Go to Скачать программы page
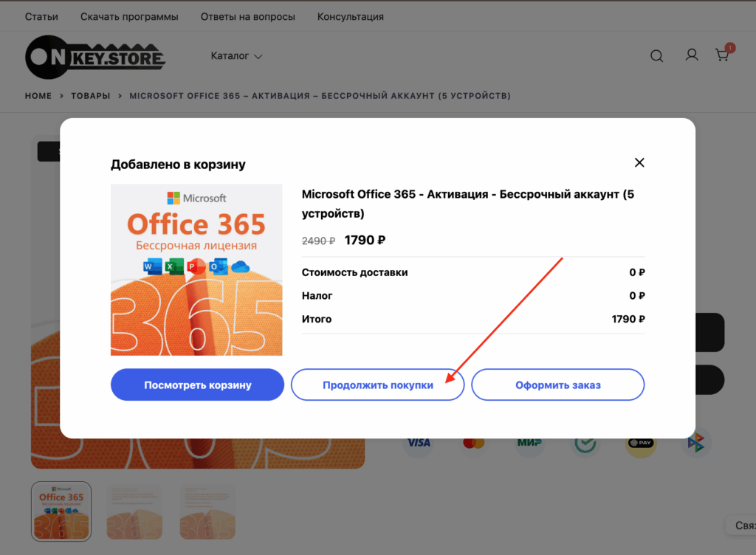The height and width of the screenshot is (555, 756). 129,16
